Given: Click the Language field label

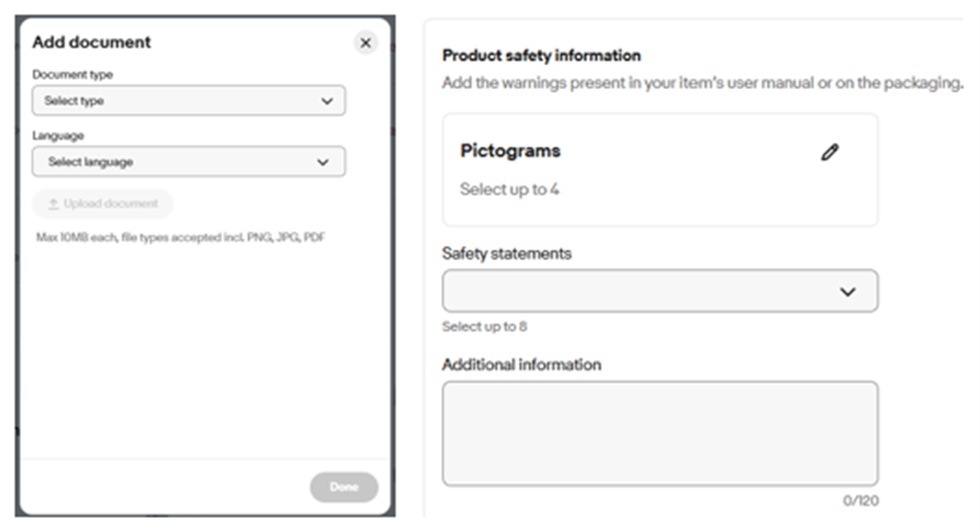Looking at the screenshot, I should (58, 136).
